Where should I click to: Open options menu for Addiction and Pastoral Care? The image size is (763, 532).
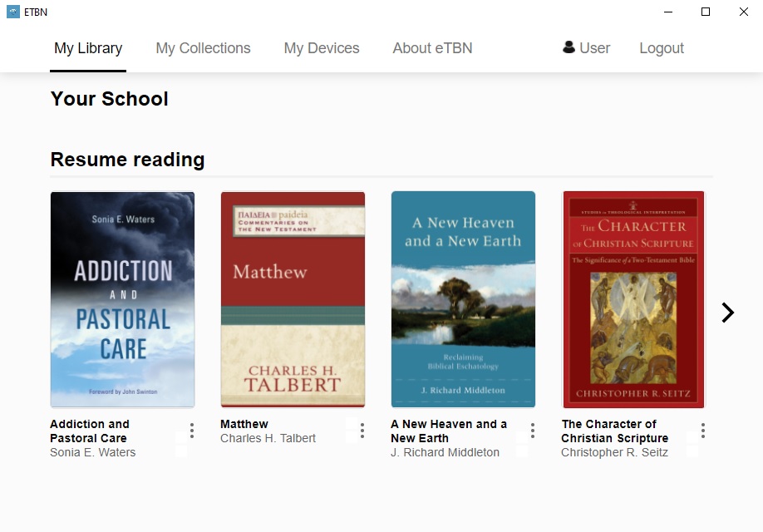point(192,431)
